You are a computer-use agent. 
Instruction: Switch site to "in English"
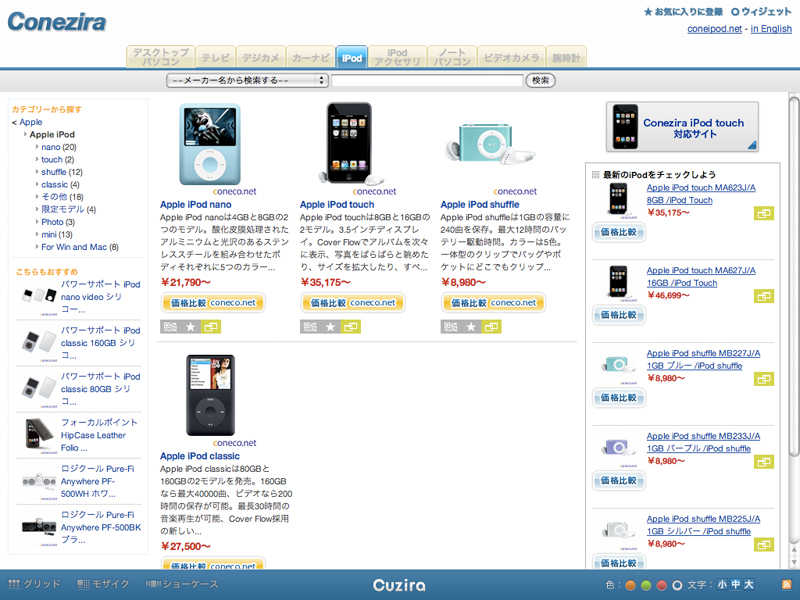pos(771,29)
